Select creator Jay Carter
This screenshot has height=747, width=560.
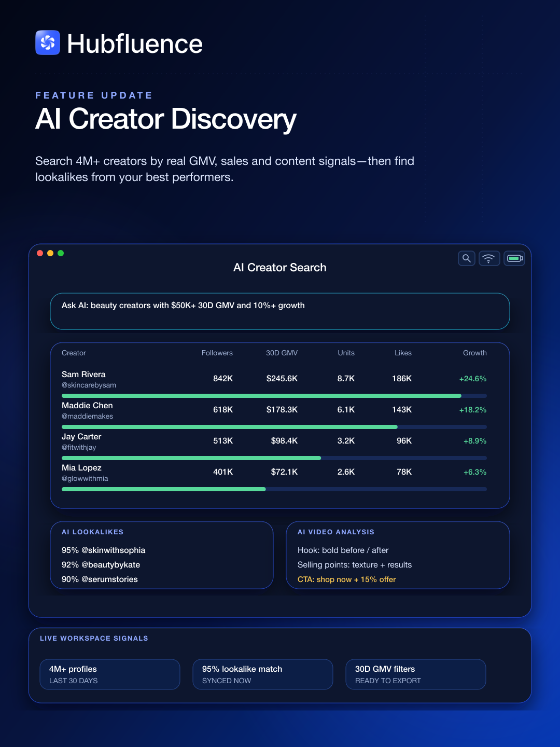81,436
